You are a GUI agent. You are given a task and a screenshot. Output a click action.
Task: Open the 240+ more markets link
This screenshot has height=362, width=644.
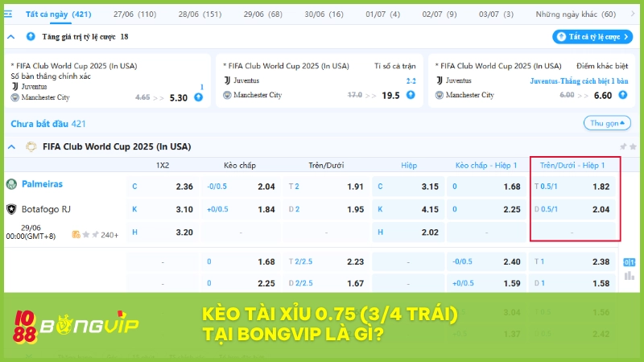click(x=109, y=235)
